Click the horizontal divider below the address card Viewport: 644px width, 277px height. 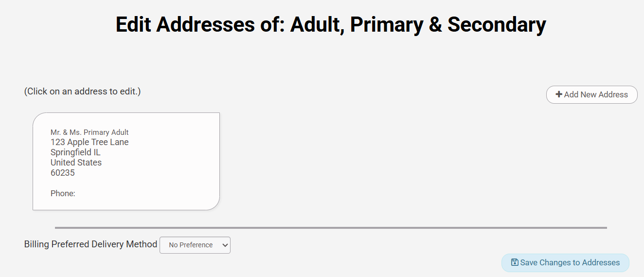pyautogui.click(x=331, y=227)
